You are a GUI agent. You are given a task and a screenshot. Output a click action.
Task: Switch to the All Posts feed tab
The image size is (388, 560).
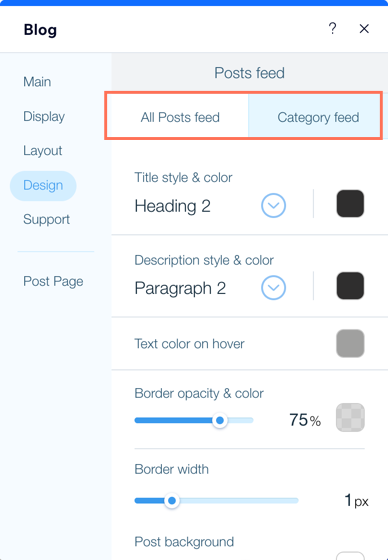180,117
